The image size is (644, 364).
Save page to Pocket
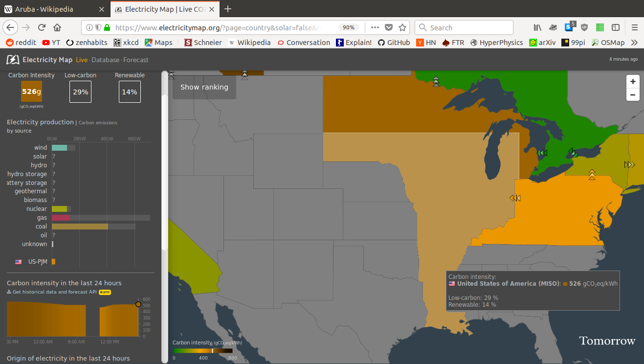[389, 27]
